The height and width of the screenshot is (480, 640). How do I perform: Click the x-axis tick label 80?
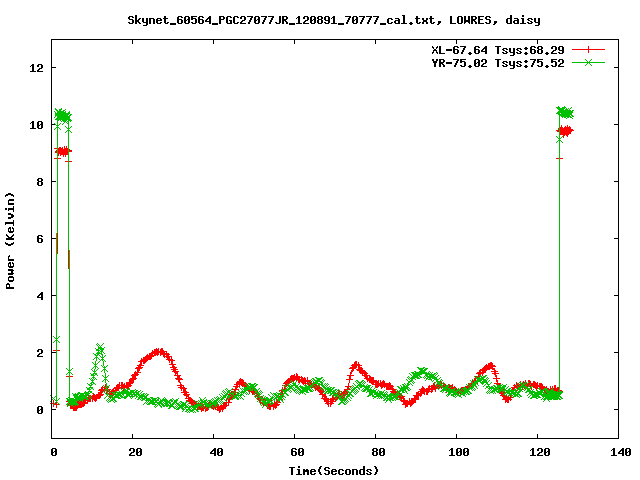pyautogui.click(x=378, y=452)
